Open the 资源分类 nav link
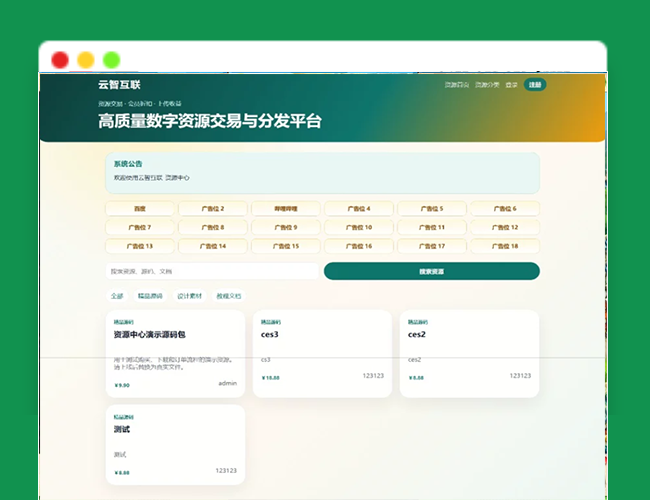This screenshot has width=650, height=500. coord(487,85)
